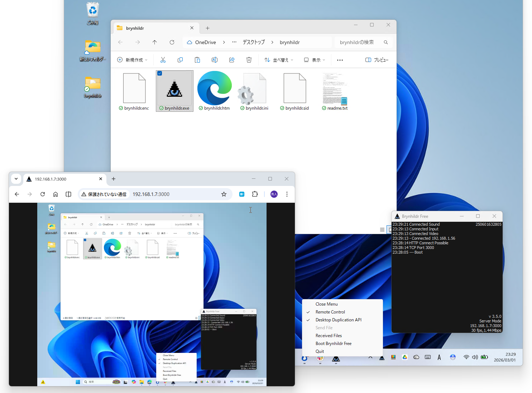Open the brynhildr desktop folder icon
Screen dimensions: 532x393
pos(93,87)
